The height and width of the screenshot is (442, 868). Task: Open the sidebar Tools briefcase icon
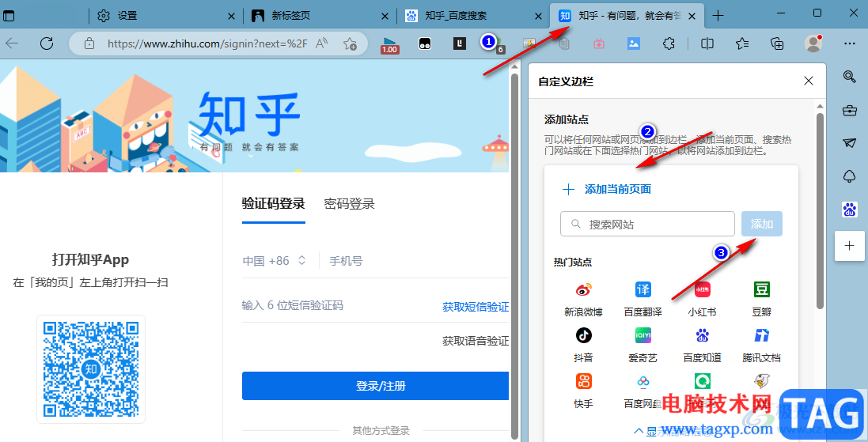tap(850, 111)
